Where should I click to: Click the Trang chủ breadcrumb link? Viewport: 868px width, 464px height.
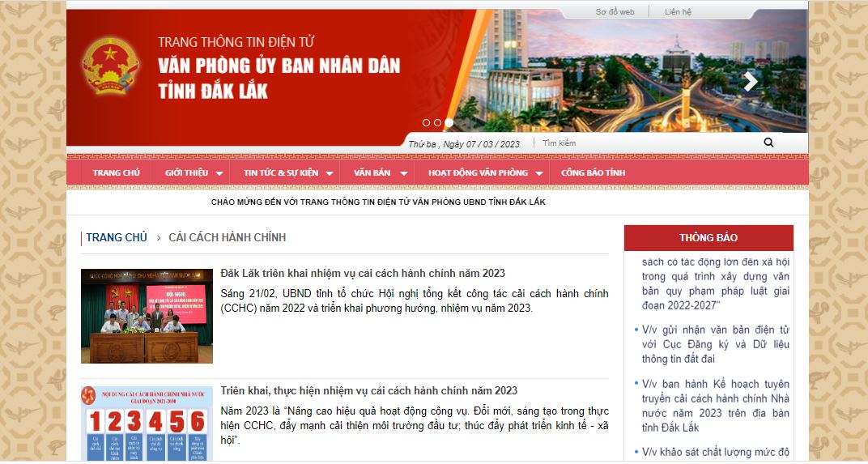point(117,237)
